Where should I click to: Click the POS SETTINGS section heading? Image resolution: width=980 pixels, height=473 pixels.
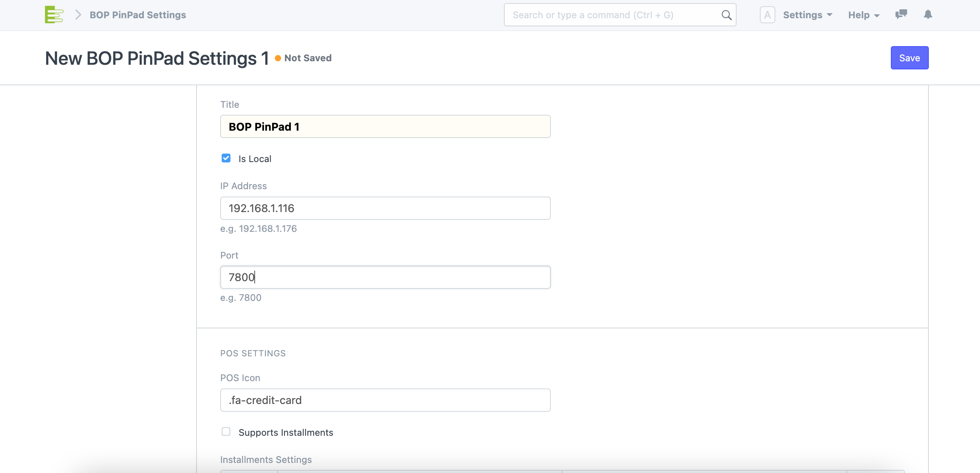253,353
